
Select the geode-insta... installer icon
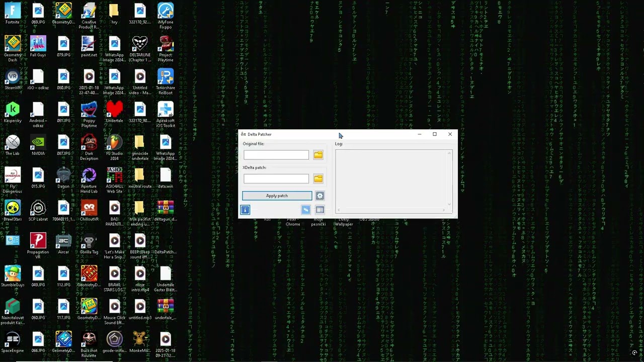click(114, 342)
